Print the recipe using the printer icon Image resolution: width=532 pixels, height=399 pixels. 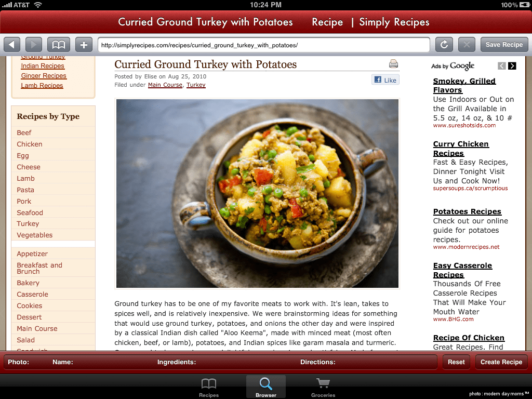[393, 64]
